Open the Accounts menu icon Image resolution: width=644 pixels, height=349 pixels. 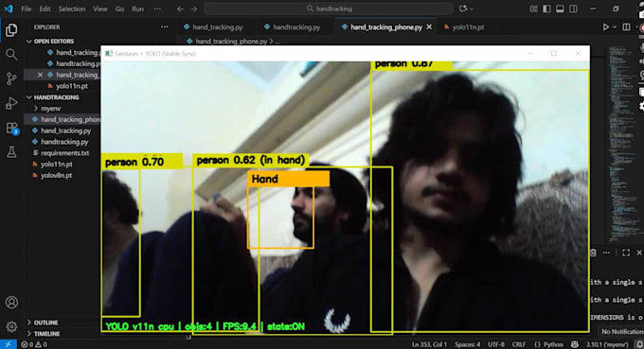click(11, 303)
